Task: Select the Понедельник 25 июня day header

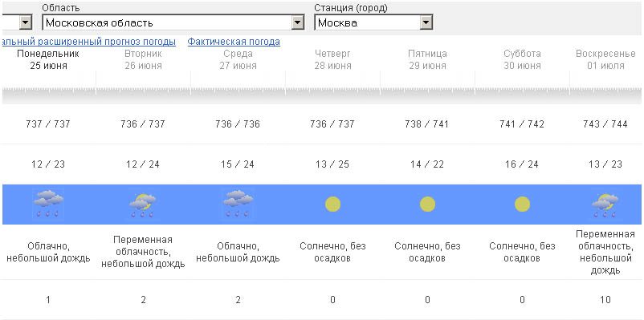Action: tap(48, 59)
